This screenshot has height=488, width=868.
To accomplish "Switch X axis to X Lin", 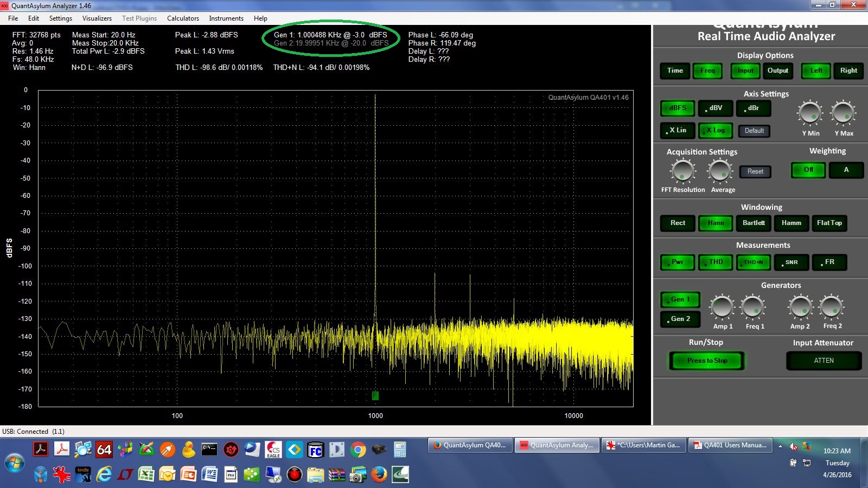I will pyautogui.click(x=678, y=130).
